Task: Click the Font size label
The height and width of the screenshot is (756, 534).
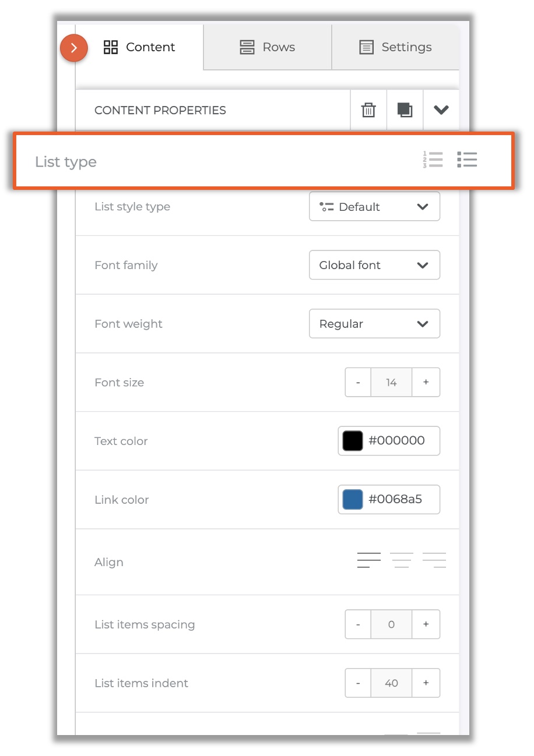Action: [119, 383]
